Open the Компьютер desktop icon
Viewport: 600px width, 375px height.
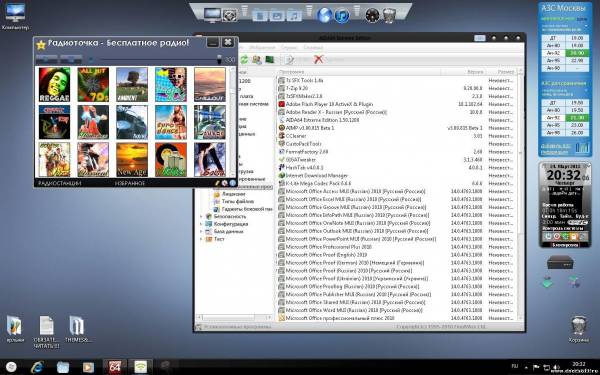tap(15, 17)
